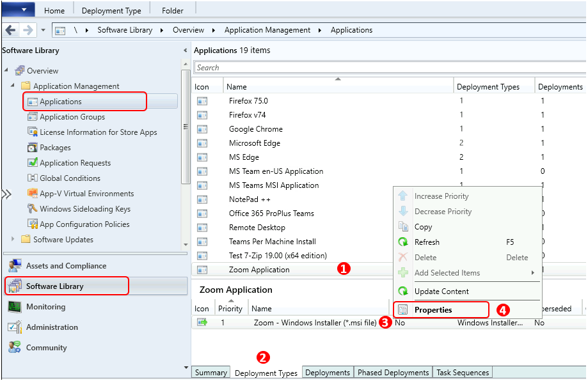Sort by Deployment Types column header

494,86
